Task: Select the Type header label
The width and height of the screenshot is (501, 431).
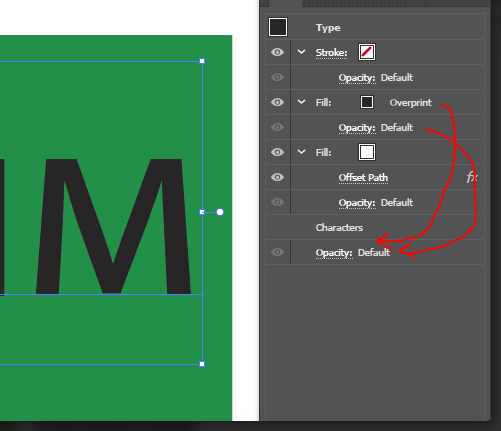Action: (x=328, y=28)
